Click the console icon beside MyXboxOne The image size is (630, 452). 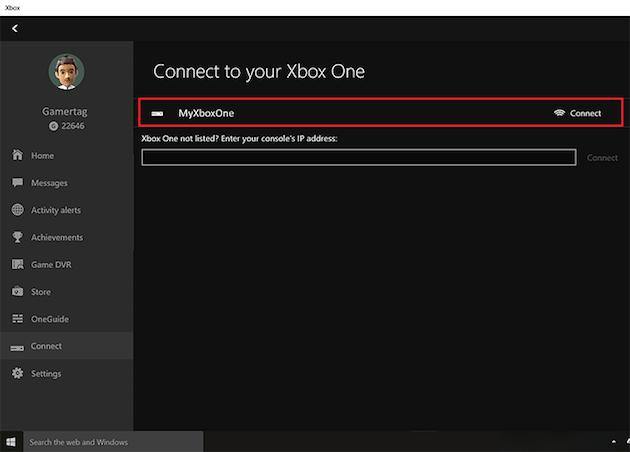pos(157,114)
